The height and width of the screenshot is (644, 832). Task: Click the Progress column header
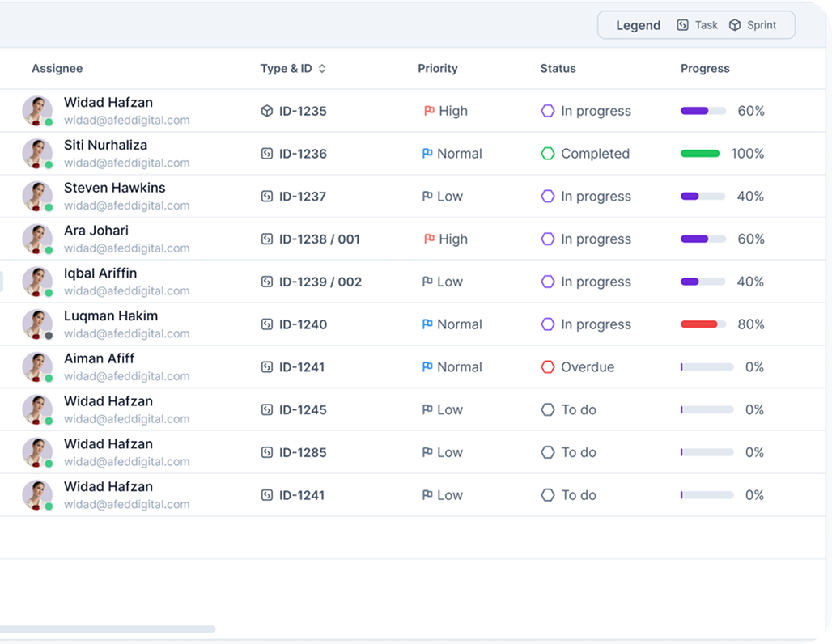pyautogui.click(x=705, y=69)
